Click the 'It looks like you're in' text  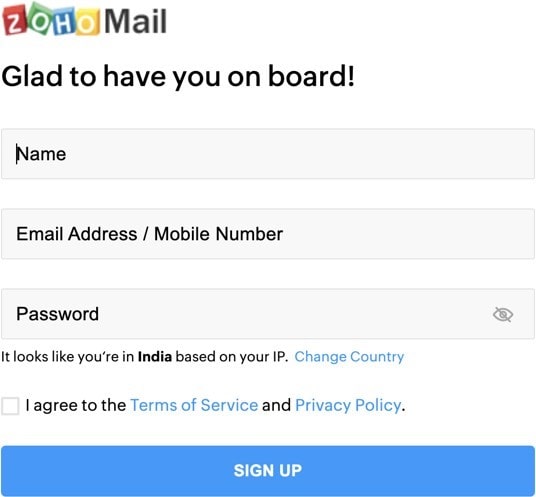[x=68, y=357]
